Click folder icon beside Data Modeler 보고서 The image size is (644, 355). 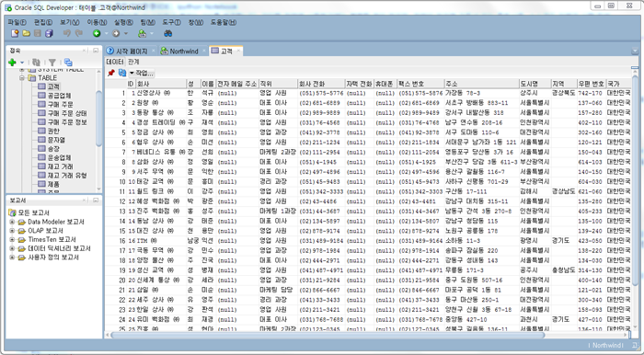click(x=21, y=222)
